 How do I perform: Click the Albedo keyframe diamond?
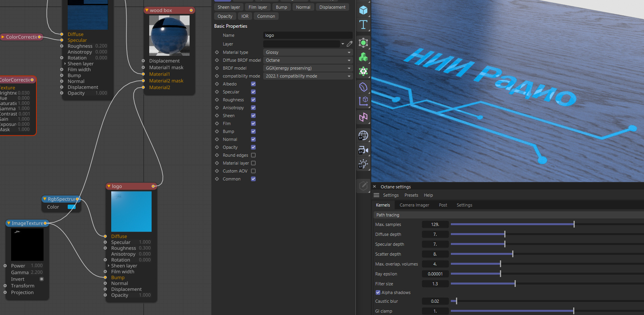coord(217,84)
